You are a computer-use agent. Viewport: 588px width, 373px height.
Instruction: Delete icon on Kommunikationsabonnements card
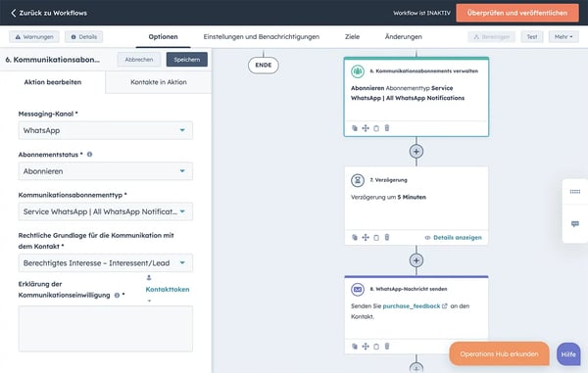tap(387, 128)
